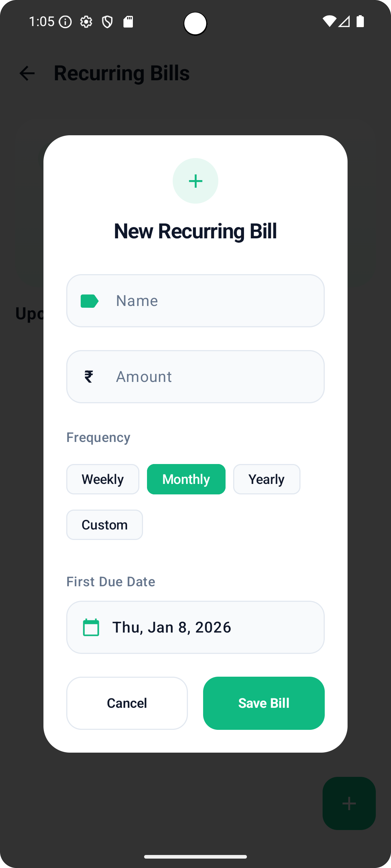The height and width of the screenshot is (868, 391).
Task: Select the Weekly frequency option
Action: point(102,479)
